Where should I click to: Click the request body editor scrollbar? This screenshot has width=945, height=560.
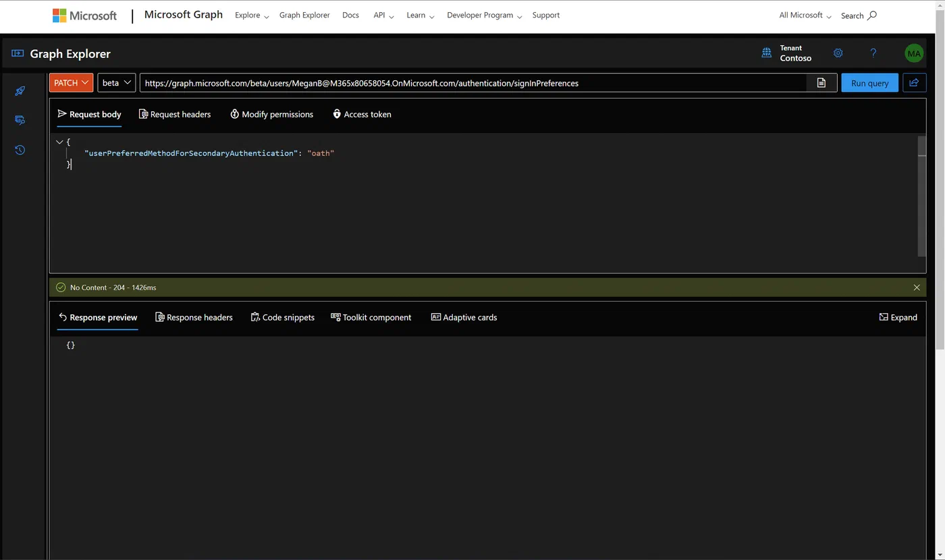point(921,196)
